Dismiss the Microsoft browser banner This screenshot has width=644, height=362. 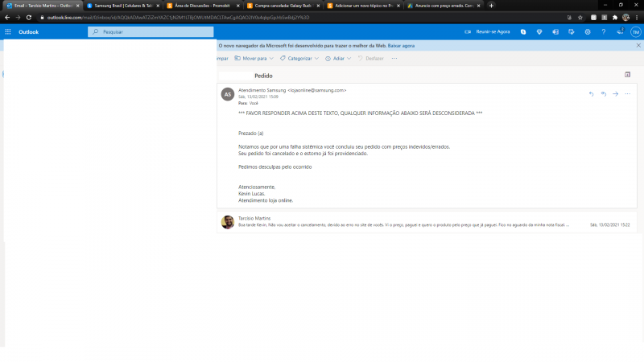(x=638, y=46)
